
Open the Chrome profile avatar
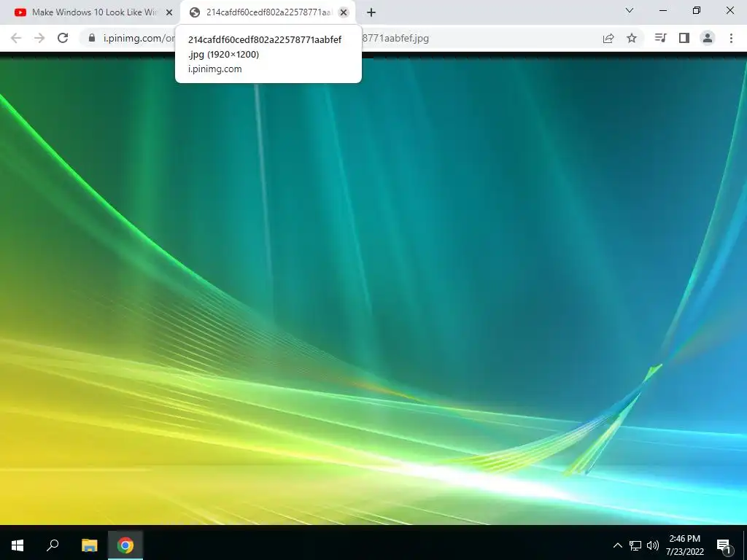click(708, 38)
